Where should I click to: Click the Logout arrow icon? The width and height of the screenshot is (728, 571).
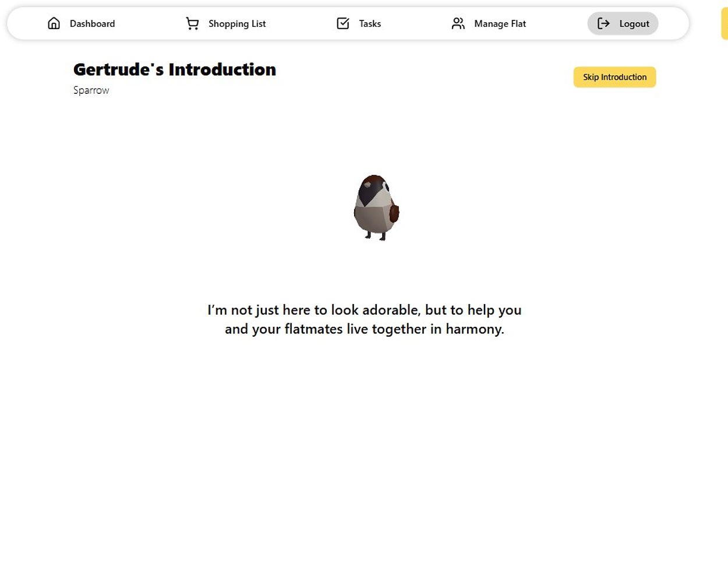coord(604,23)
